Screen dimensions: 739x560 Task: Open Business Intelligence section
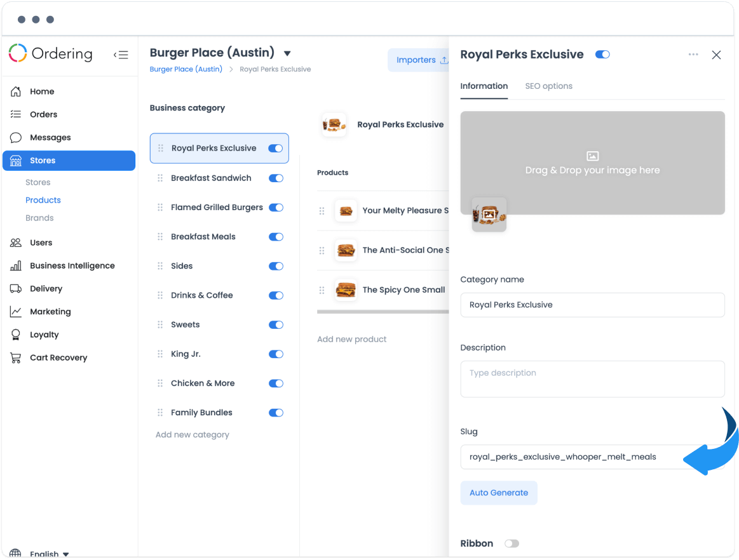(72, 265)
